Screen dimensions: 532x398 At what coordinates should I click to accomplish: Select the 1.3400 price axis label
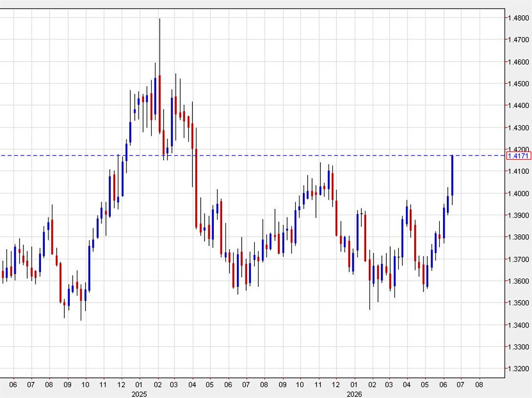[x=519, y=325]
